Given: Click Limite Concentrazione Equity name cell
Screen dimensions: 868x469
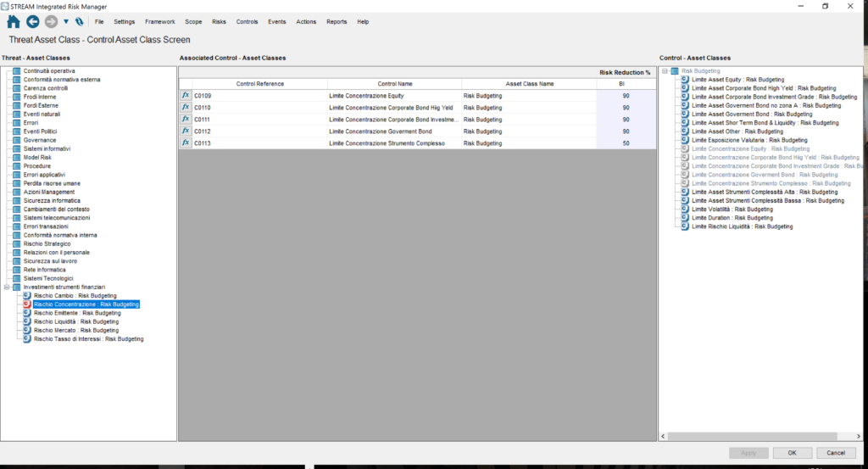Looking at the screenshot, I should (395, 96).
